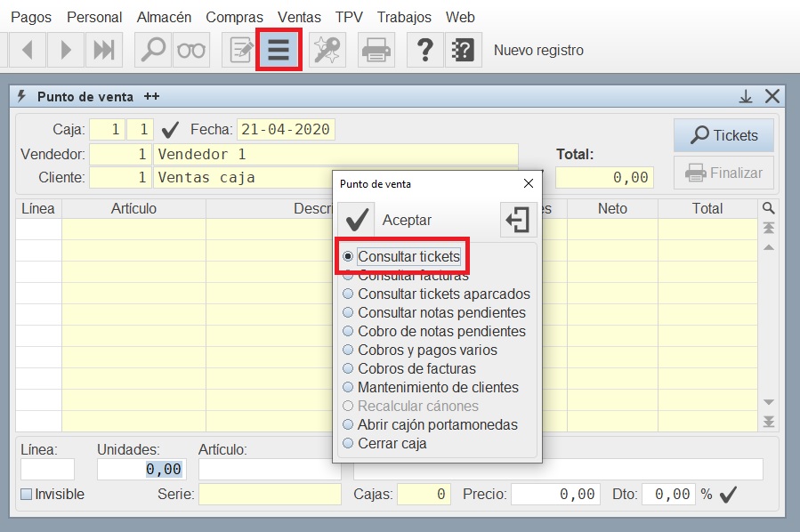Click the edit record pencil icon
The height and width of the screenshot is (532, 800).
[239, 50]
